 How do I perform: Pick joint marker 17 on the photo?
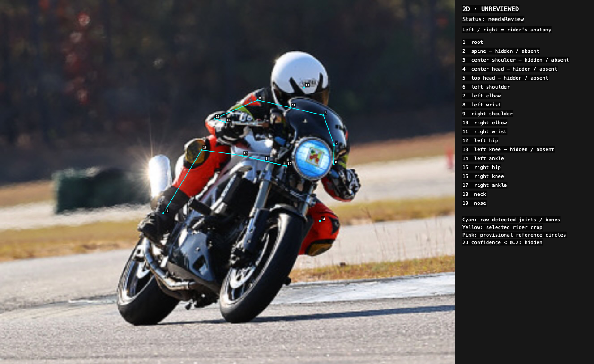tap(163, 213)
